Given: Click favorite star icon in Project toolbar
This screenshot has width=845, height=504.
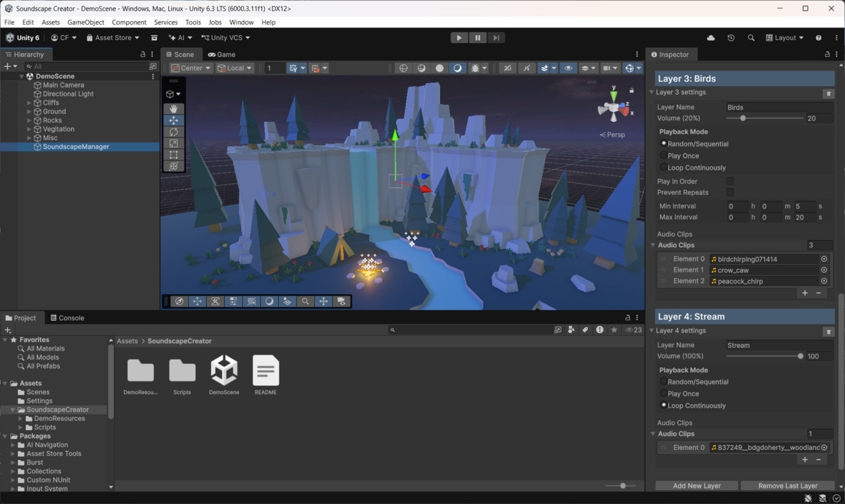Looking at the screenshot, I should pyautogui.click(x=614, y=329).
